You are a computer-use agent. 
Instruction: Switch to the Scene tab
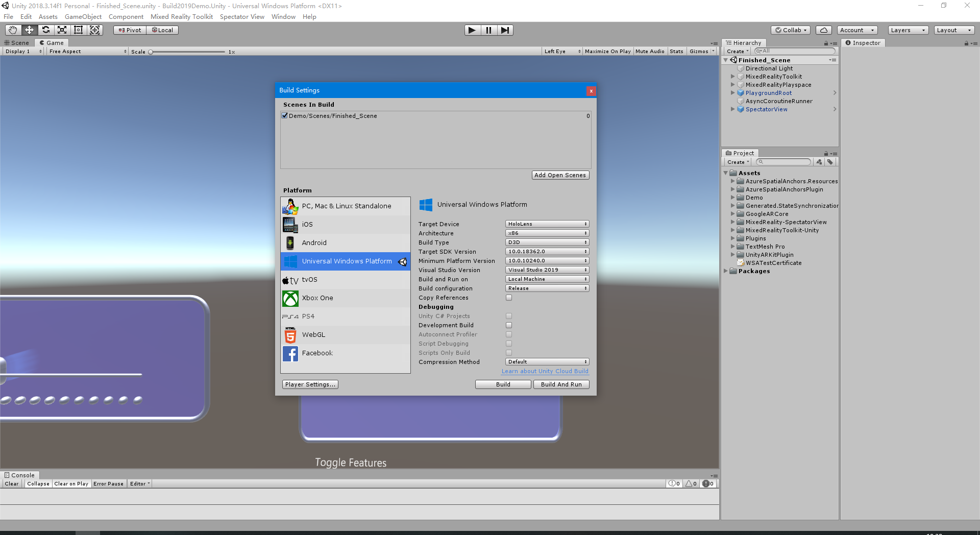click(x=17, y=42)
